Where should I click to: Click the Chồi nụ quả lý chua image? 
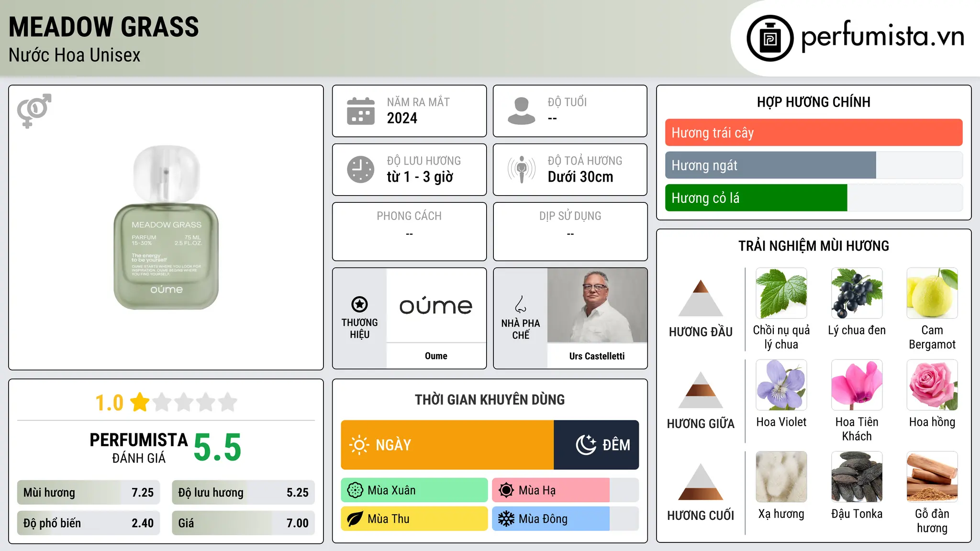(x=781, y=293)
